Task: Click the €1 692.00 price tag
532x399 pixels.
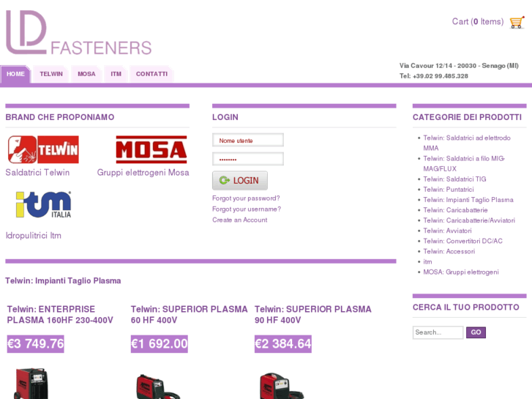Action: pyautogui.click(x=160, y=343)
